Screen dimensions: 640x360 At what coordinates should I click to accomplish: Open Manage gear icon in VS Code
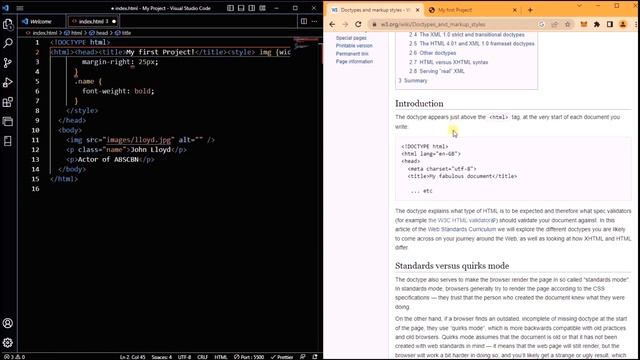pyautogui.click(x=8, y=343)
